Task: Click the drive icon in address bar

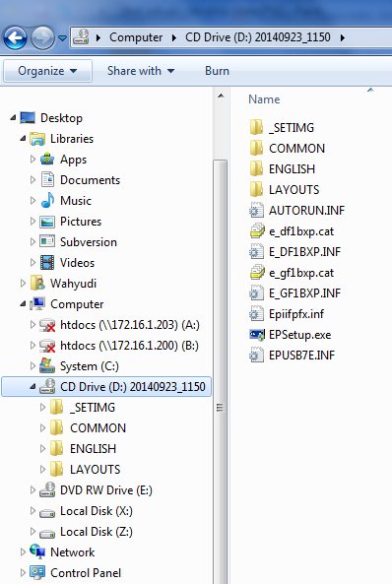Action: pyautogui.click(x=81, y=37)
